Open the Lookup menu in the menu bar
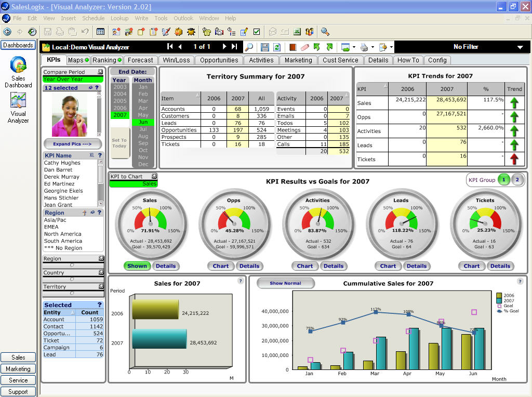Screen dimensions: 532x397 tap(119, 18)
